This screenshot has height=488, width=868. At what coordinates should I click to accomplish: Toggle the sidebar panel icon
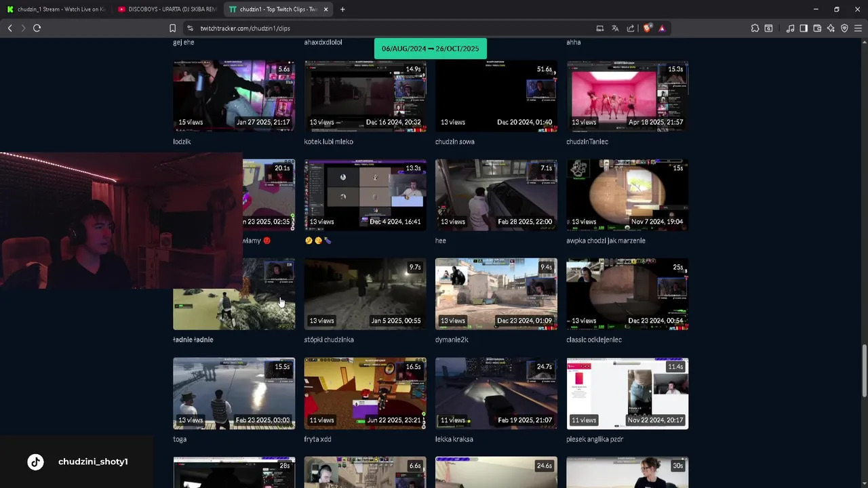804,28
